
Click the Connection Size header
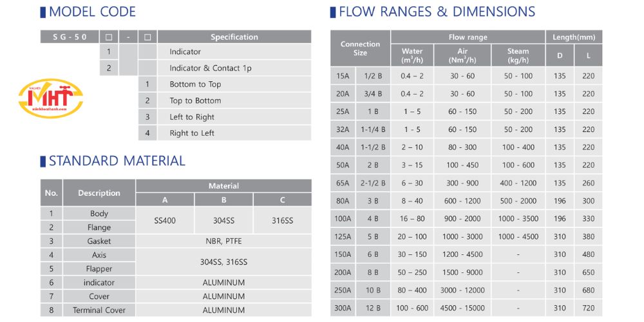point(360,48)
